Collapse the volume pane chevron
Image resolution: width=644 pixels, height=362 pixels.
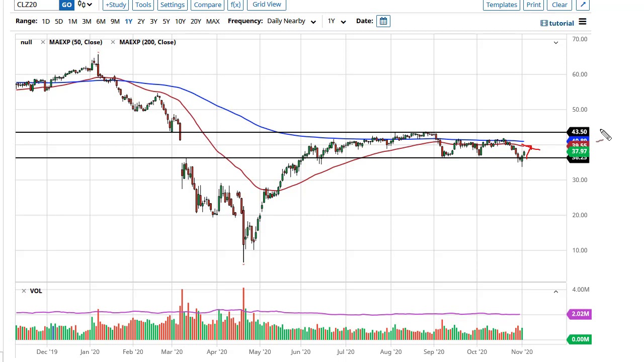[x=556, y=292]
